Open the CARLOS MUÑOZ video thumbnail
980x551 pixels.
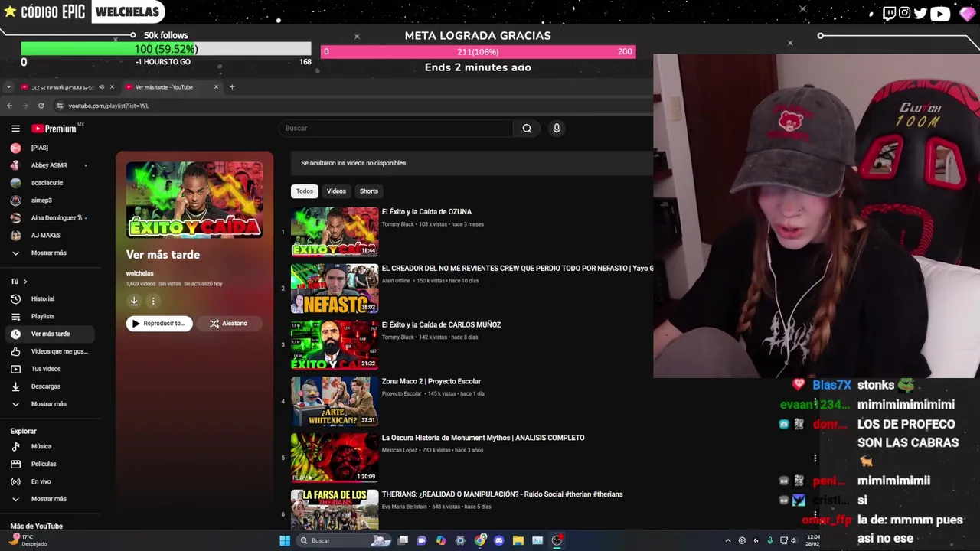(335, 345)
